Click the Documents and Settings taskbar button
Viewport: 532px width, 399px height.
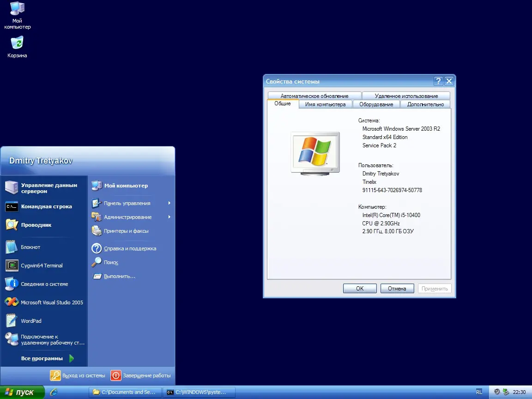click(x=125, y=392)
